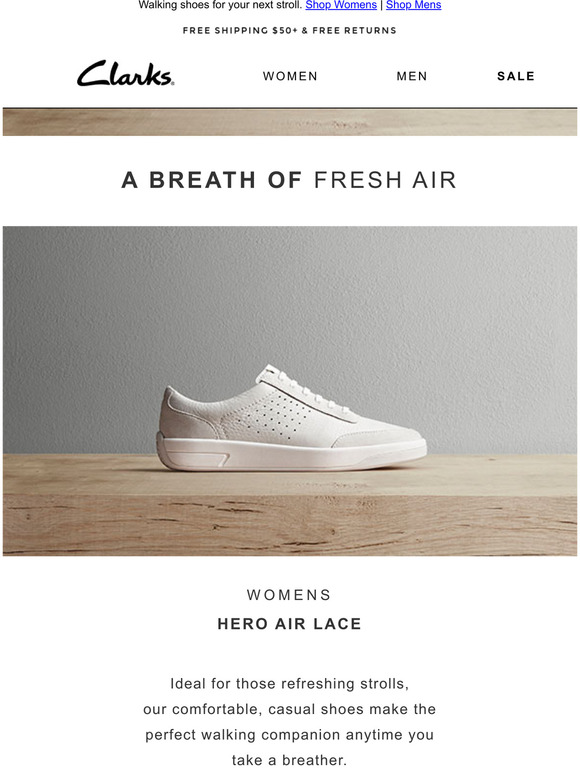The height and width of the screenshot is (774, 580).
Task: Click the white sneaker in the photo
Action: pos(291,419)
